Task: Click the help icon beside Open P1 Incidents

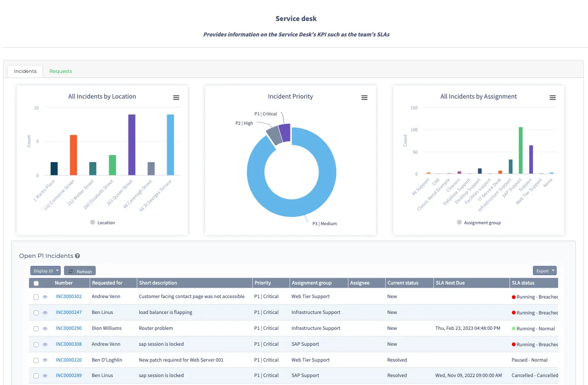Action: click(x=78, y=256)
